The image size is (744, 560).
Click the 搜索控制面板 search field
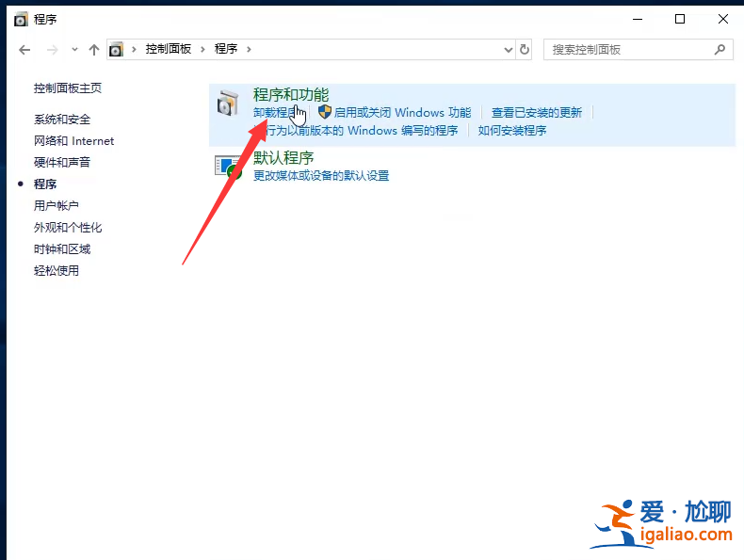pyautogui.click(x=638, y=49)
